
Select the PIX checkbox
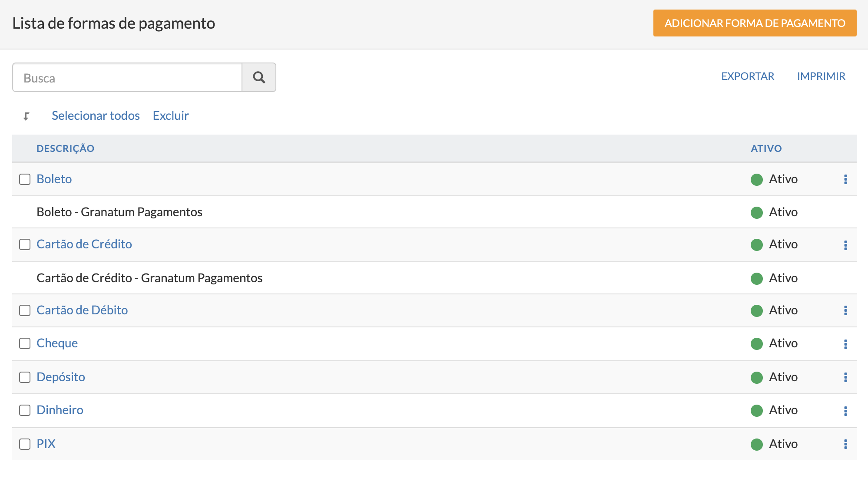coord(25,444)
